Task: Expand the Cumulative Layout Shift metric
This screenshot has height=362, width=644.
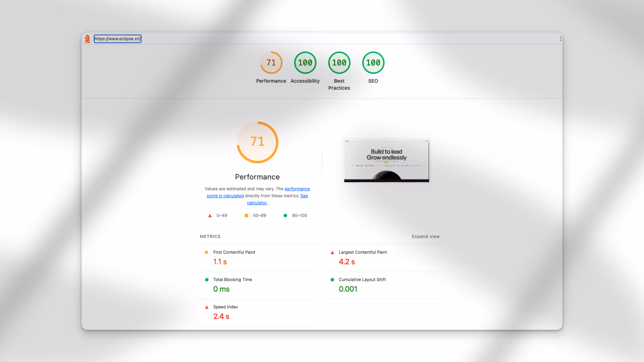Action: click(x=362, y=280)
